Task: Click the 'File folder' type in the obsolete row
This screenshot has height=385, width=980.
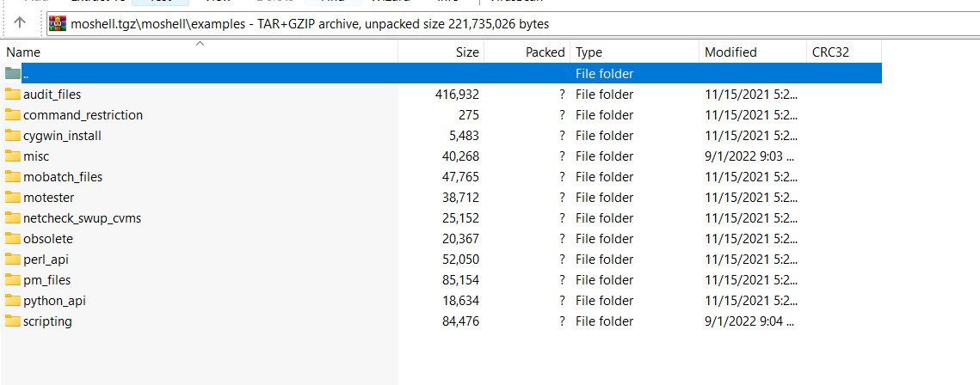Action: click(x=604, y=239)
